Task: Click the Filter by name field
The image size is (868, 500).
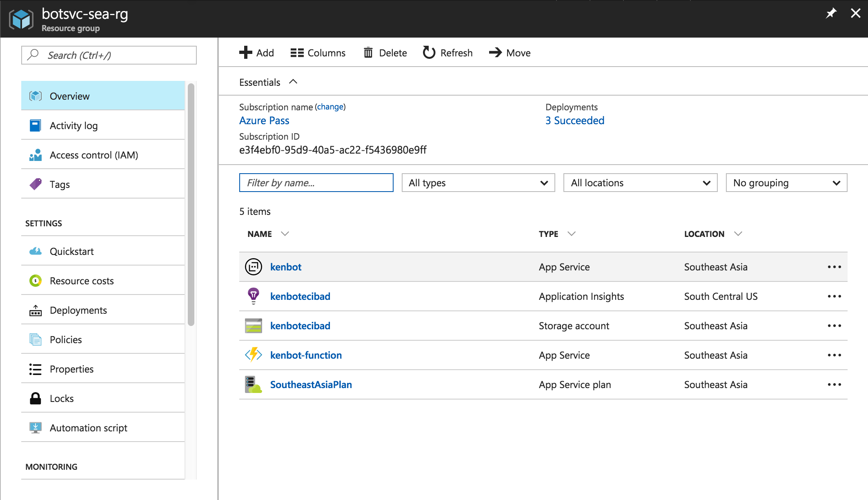Action: [x=316, y=183]
